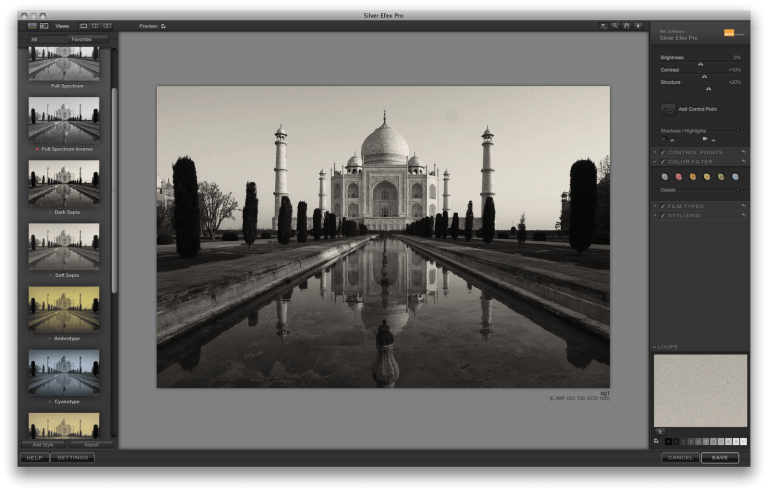Viewport: 768px width, 491px height.
Task: Click the Structure slider handle
Action: click(708, 89)
